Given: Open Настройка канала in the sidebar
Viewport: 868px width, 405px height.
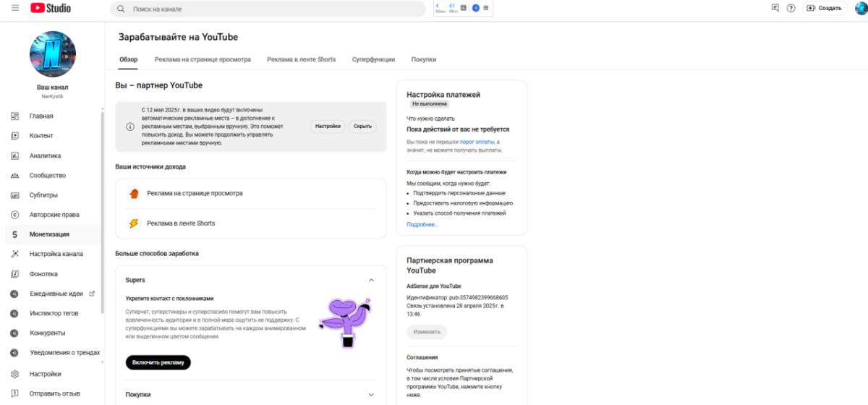Looking at the screenshot, I should [52, 254].
